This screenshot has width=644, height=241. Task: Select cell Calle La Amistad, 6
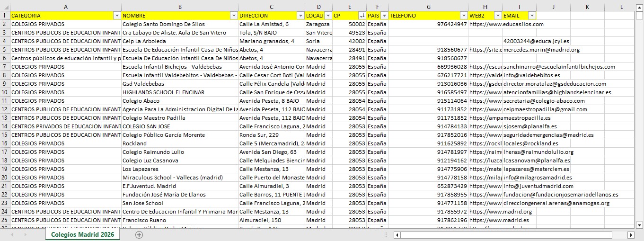click(271, 24)
